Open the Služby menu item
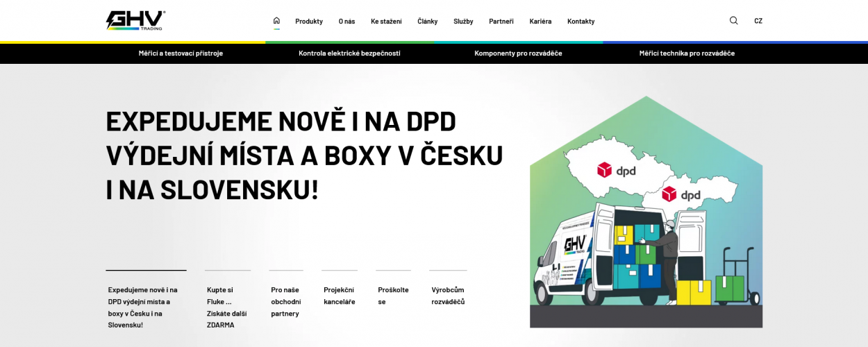 (463, 22)
